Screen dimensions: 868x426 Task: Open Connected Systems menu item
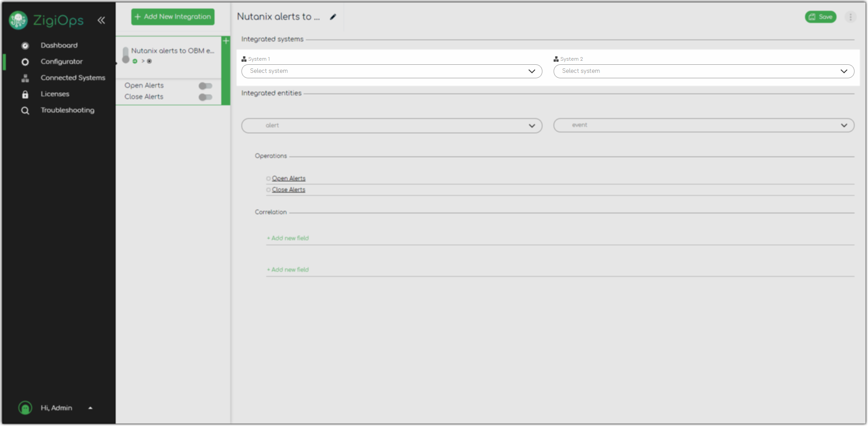click(73, 78)
